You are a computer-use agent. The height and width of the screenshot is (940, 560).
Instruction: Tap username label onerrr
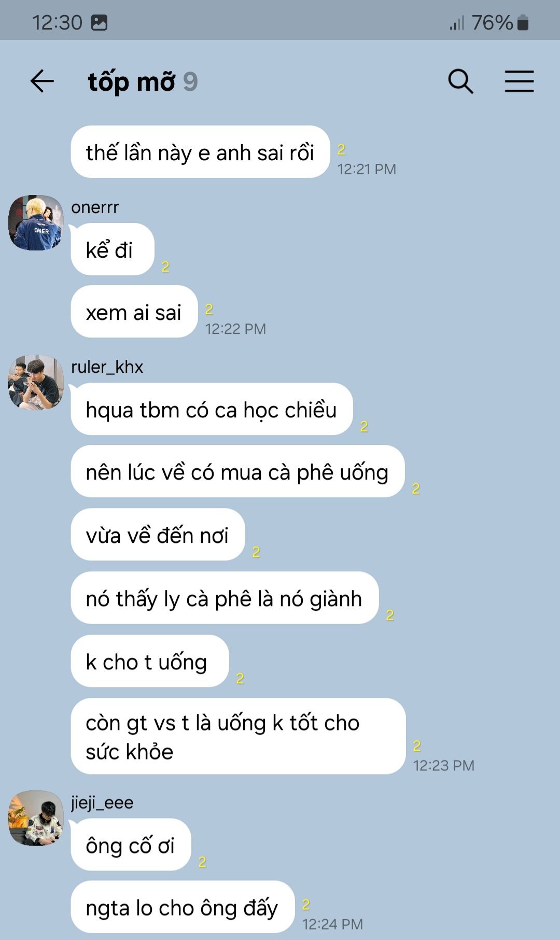(95, 207)
